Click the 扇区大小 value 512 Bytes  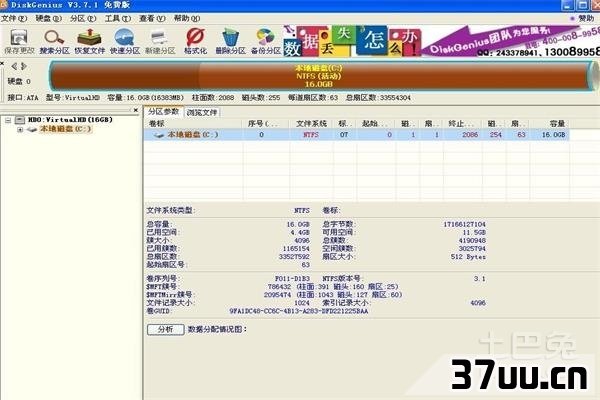pos(468,256)
